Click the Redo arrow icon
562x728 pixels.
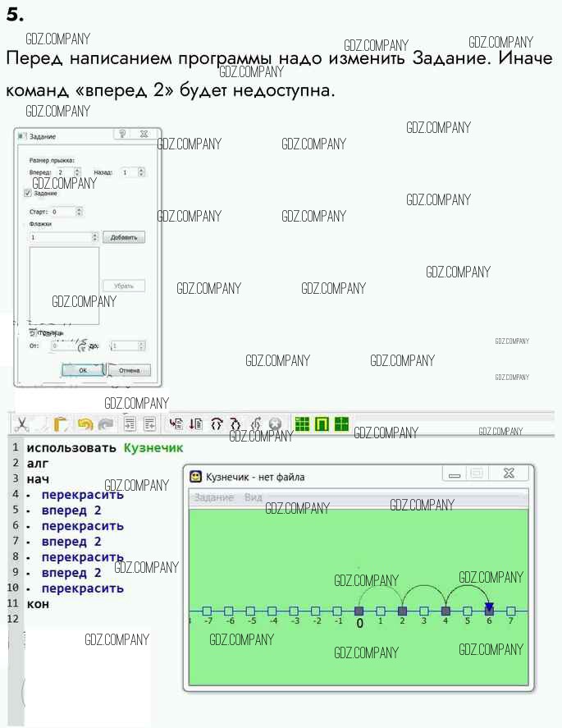[106, 424]
